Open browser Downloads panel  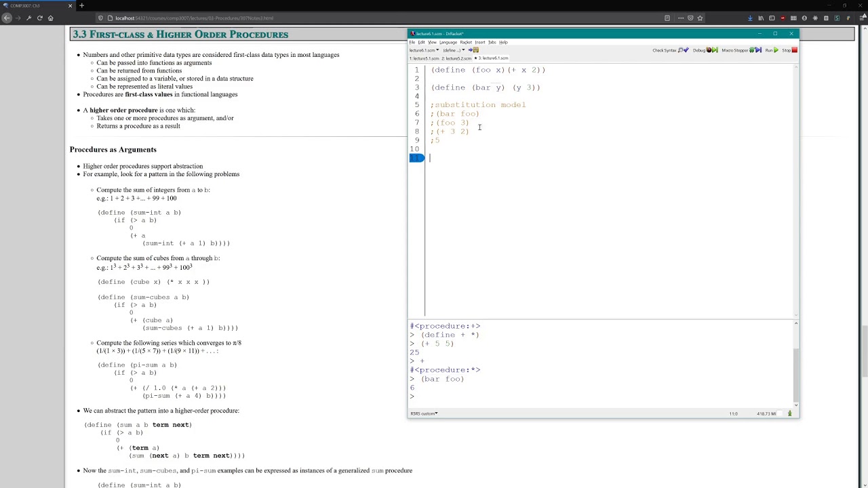click(x=750, y=18)
